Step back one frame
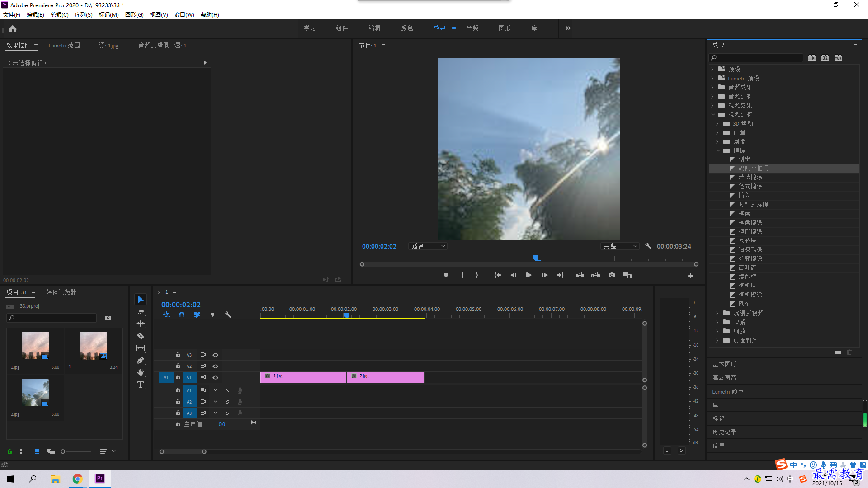868x488 pixels. click(513, 275)
